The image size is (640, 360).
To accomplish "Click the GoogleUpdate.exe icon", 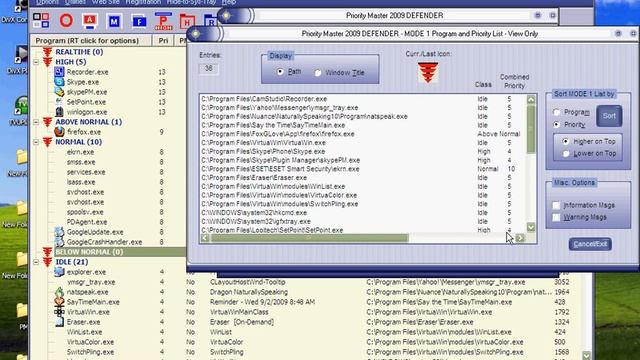I will (59, 232).
